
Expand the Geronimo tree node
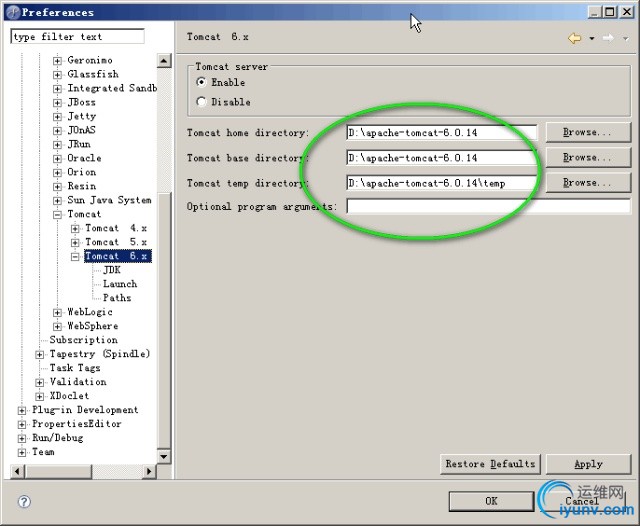(x=58, y=61)
